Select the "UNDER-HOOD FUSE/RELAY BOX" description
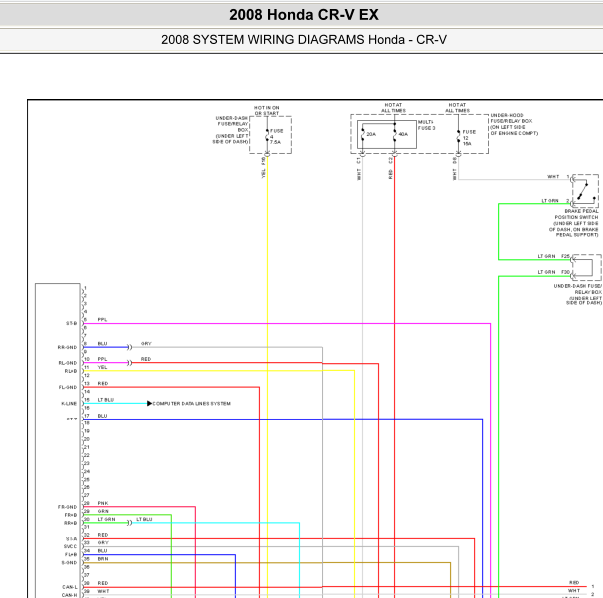The height and width of the screenshot is (598, 603). (514, 124)
